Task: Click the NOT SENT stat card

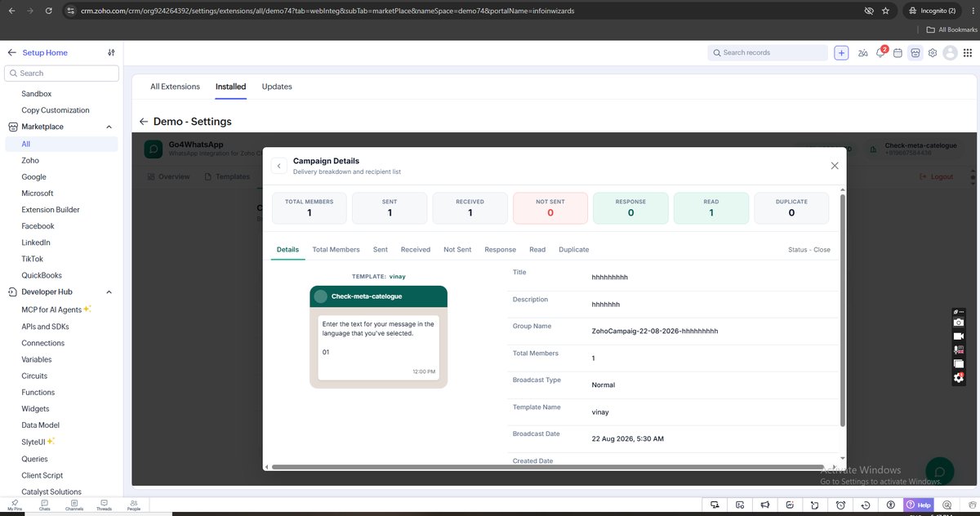Action: (x=550, y=208)
